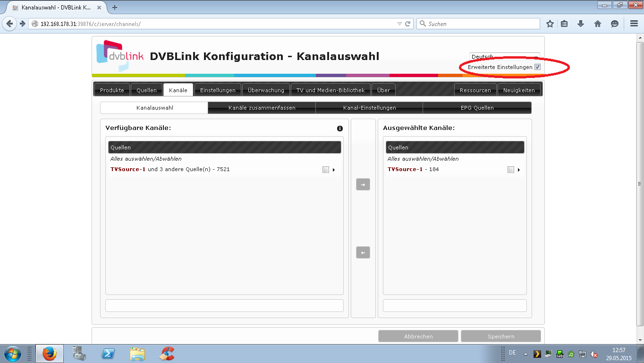Reload the page with the refresh icon
Screen dimensions: 644x363
tap(408, 24)
